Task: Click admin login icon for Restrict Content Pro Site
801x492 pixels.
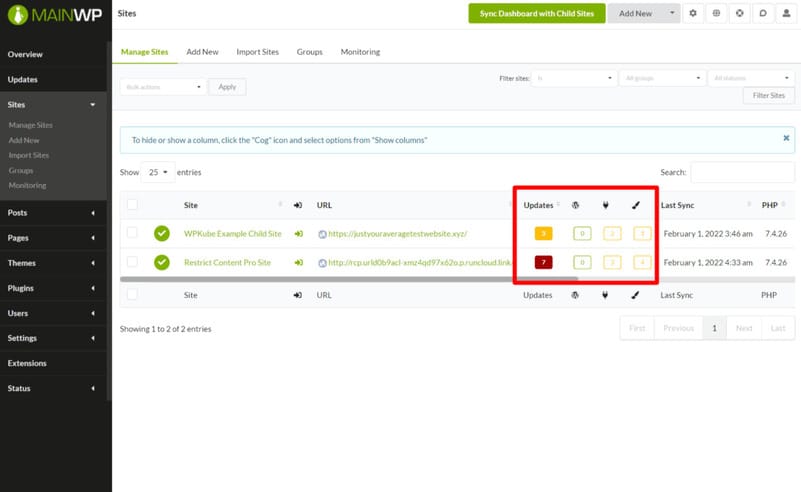Action: click(x=299, y=263)
